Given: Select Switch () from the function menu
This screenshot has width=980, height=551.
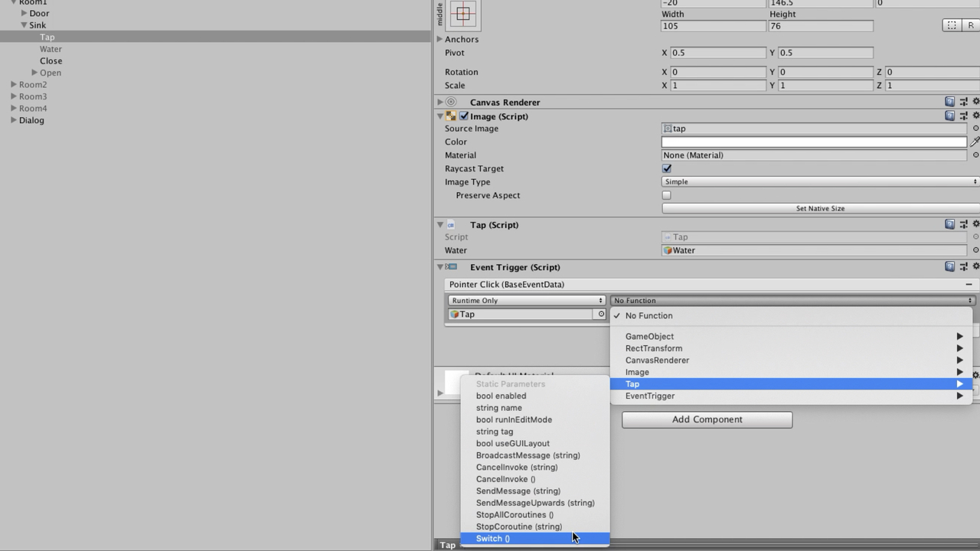Looking at the screenshot, I should click(493, 539).
